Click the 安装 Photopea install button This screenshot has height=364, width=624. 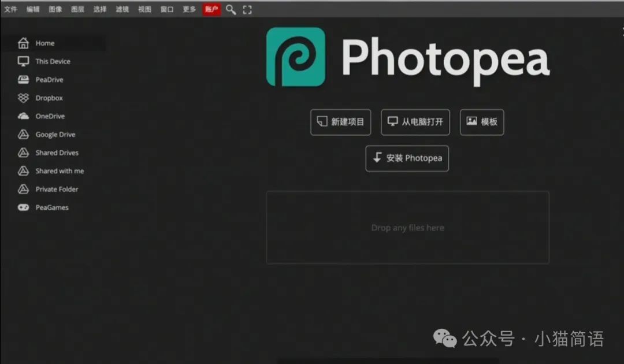(x=407, y=158)
